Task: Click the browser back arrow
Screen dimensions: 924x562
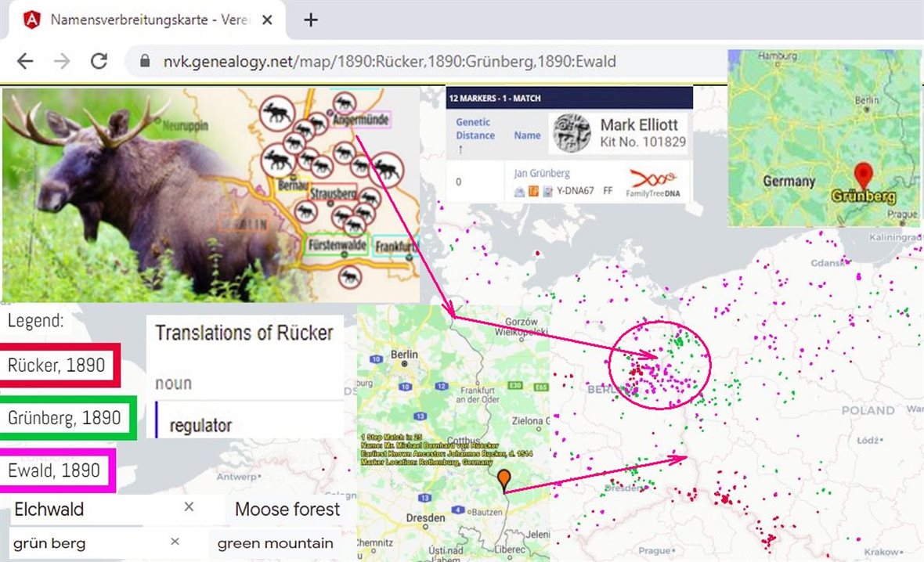Action: (x=25, y=61)
